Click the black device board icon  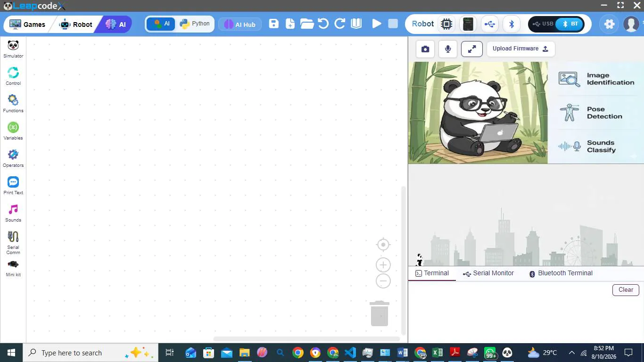point(468,24)
